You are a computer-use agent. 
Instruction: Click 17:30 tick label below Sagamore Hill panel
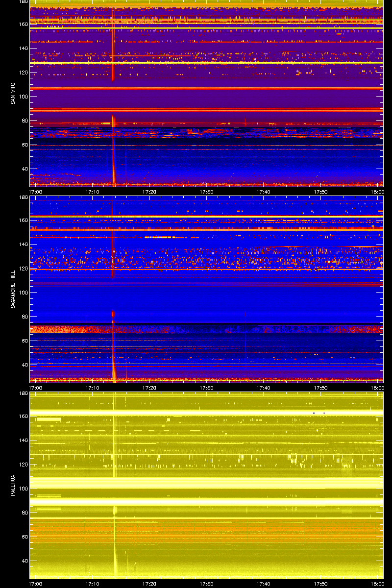pyautogui.click(x=207, y=388)
